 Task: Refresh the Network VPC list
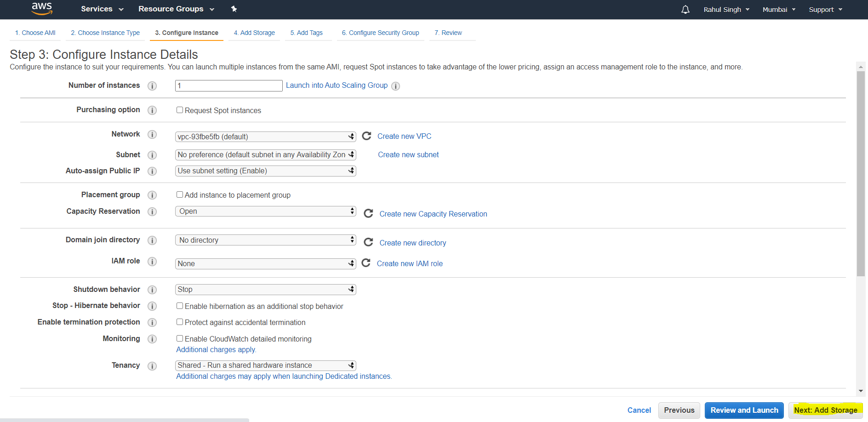367,136
